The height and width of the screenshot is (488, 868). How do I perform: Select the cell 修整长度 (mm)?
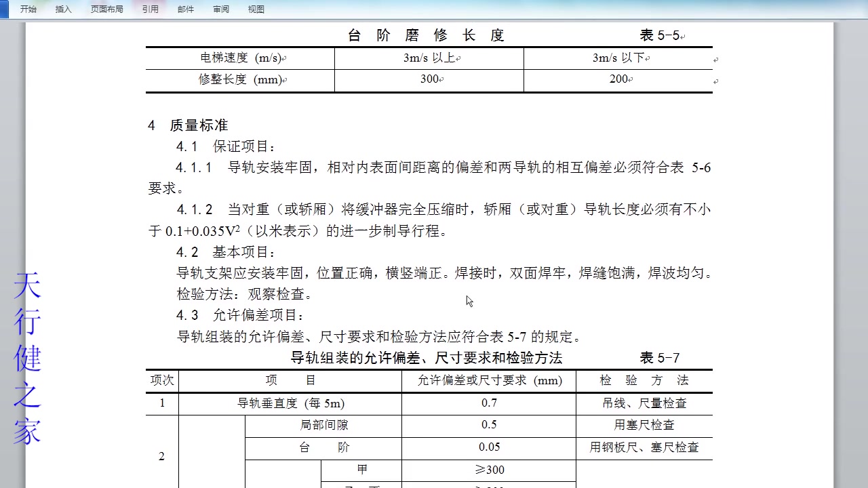click(240, 79)
